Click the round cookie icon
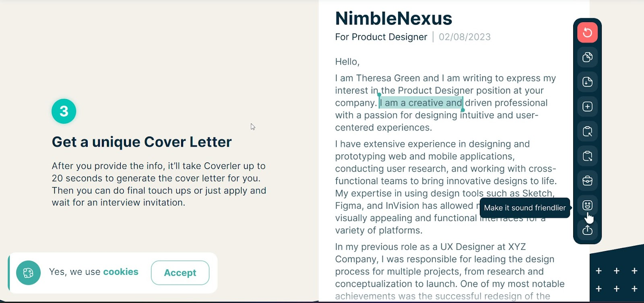 (x=28, y=273)
